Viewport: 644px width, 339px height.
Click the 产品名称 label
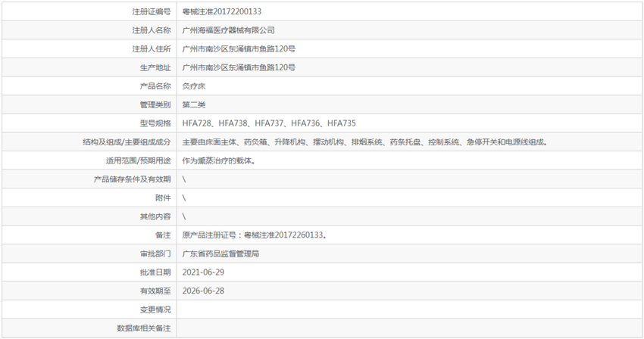tap(155, 86)
